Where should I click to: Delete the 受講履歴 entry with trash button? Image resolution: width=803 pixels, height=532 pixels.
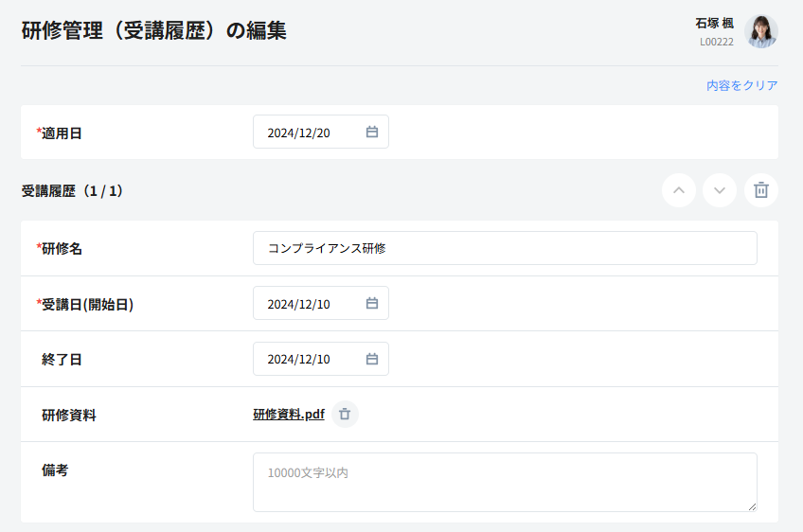760,190
